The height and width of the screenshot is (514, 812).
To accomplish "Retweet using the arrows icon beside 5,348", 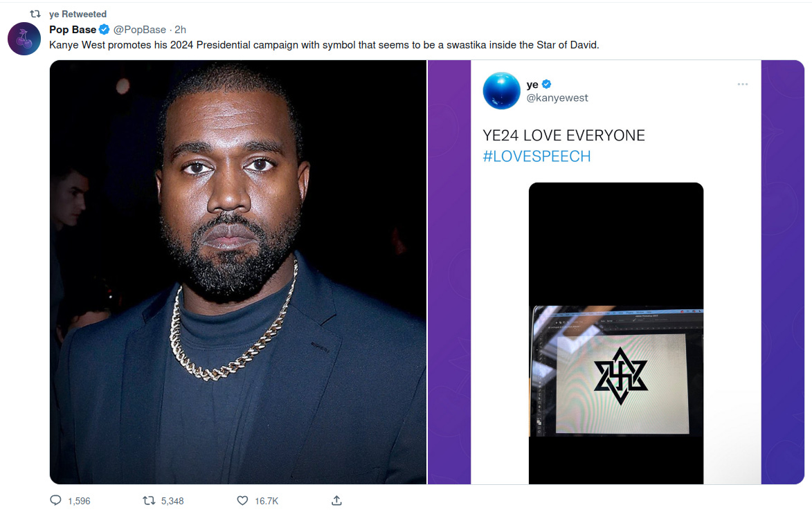I will click(149, 501).
